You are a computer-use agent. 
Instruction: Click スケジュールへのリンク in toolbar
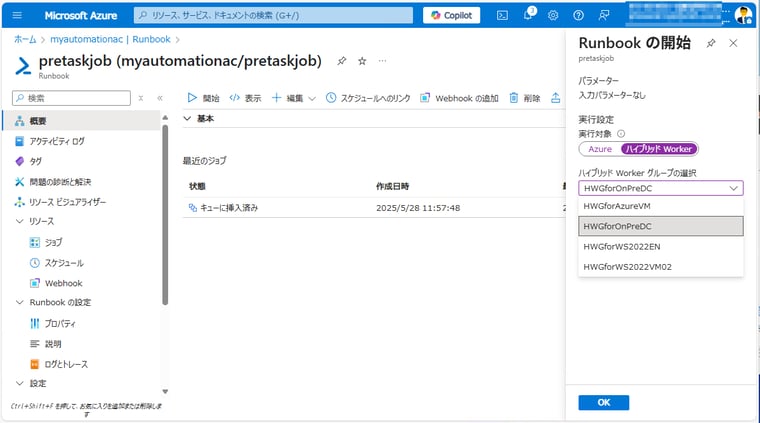(368, 98)
